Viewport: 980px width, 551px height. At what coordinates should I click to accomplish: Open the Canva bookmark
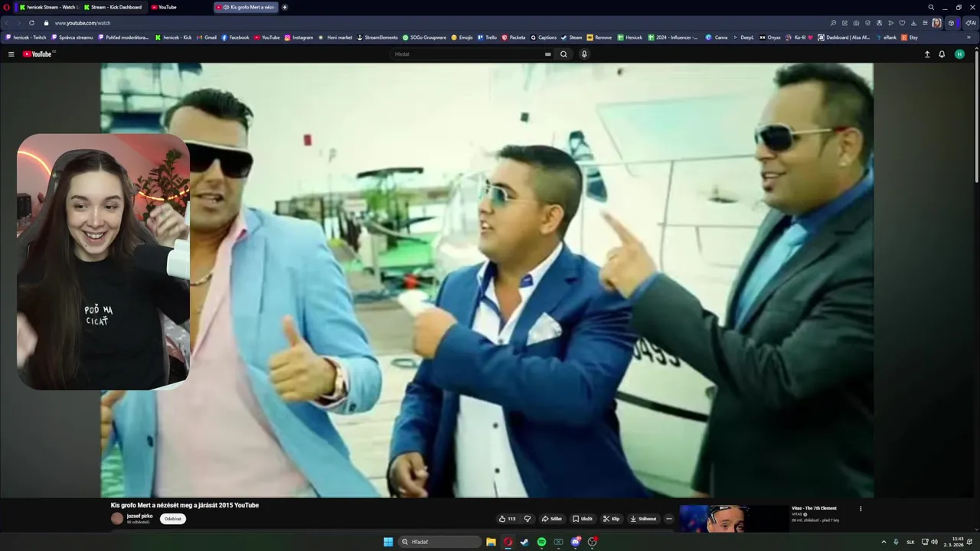click(x=717, y=37)
